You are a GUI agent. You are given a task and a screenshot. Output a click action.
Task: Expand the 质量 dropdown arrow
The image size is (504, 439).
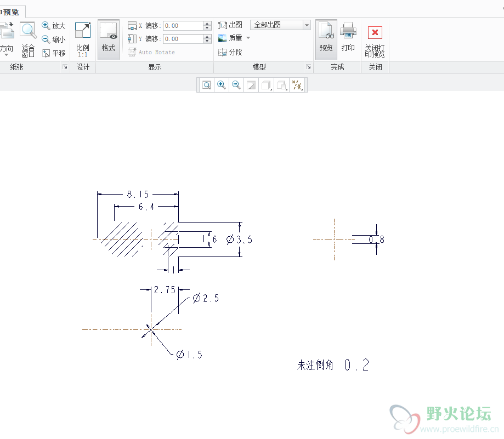point(248,38)
